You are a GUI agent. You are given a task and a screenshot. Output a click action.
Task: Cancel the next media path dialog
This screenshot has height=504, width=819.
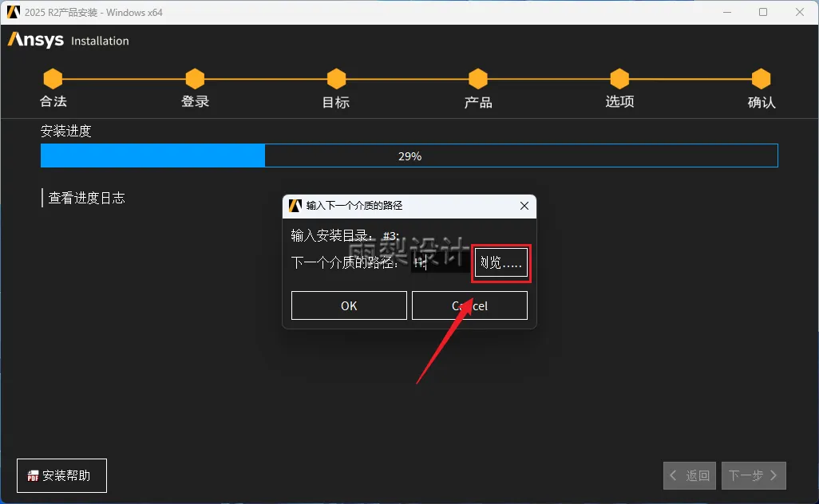tap(469, 305)
